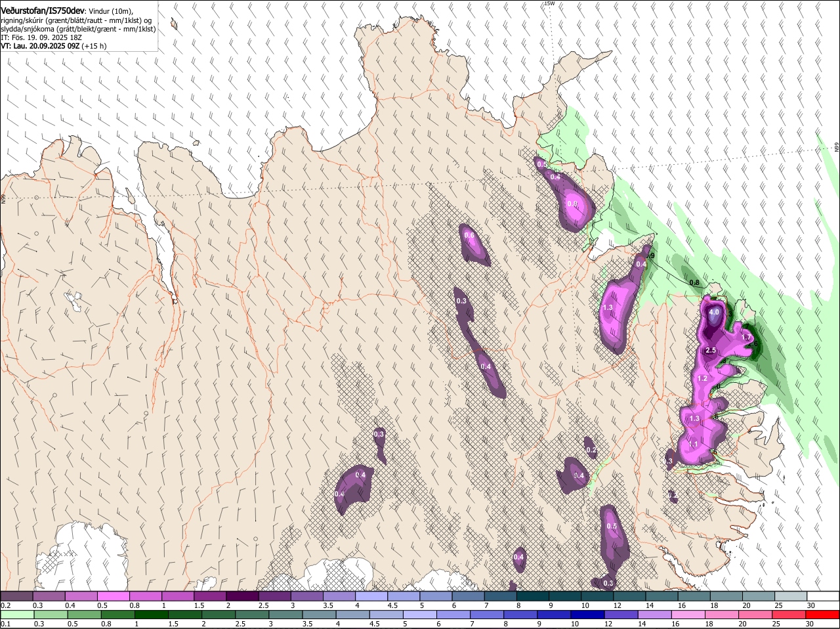The image size is (840, 629).
Task: Pick lavender upper legend swatch 4 to 4.5
Action: [371, 596]
